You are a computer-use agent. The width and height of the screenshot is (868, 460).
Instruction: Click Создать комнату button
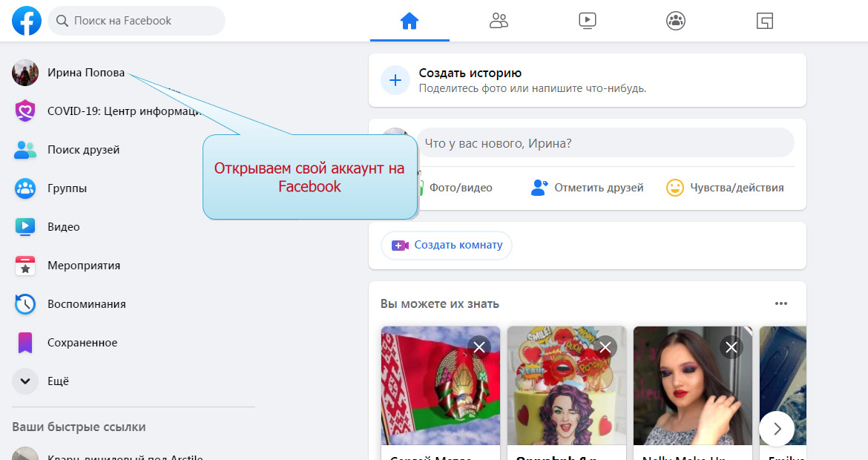click(x=447, y=245)
